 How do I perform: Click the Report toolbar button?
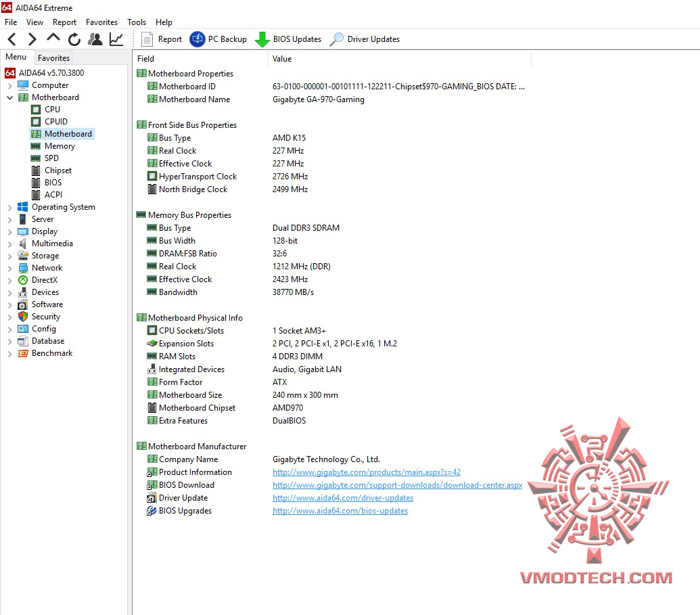[x=162, y=39]
